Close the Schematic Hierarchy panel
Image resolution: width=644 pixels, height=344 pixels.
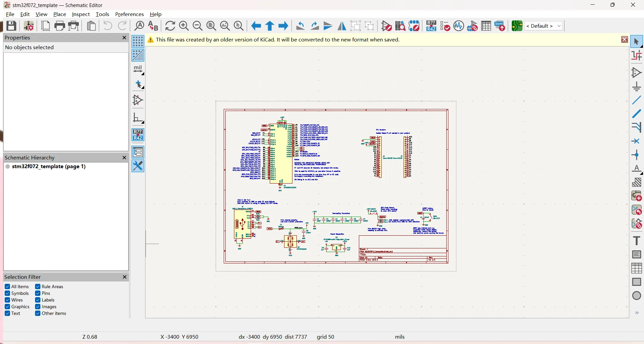tap(124, 157)
